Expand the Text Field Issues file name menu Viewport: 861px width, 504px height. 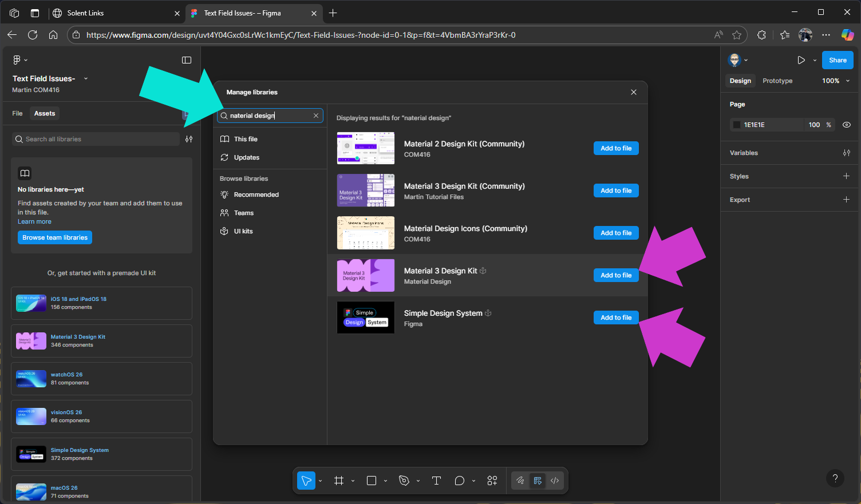click(x=86, y=78)
